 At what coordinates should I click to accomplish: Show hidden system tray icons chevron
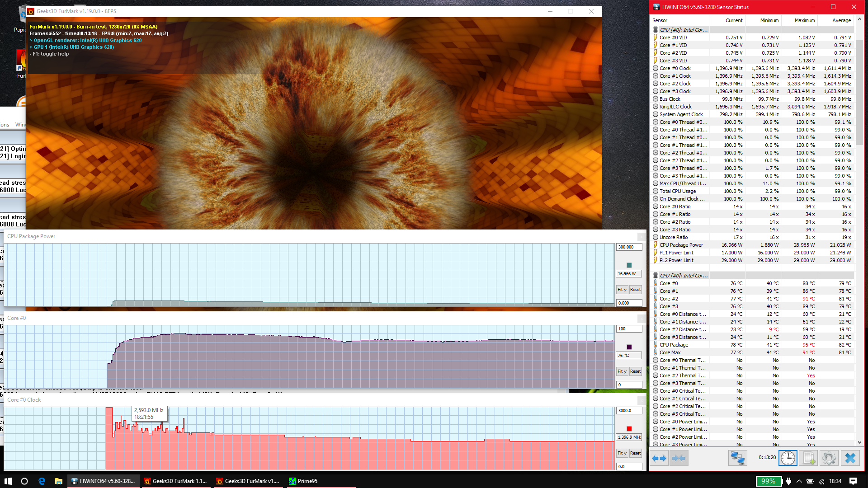pos(799,481)
